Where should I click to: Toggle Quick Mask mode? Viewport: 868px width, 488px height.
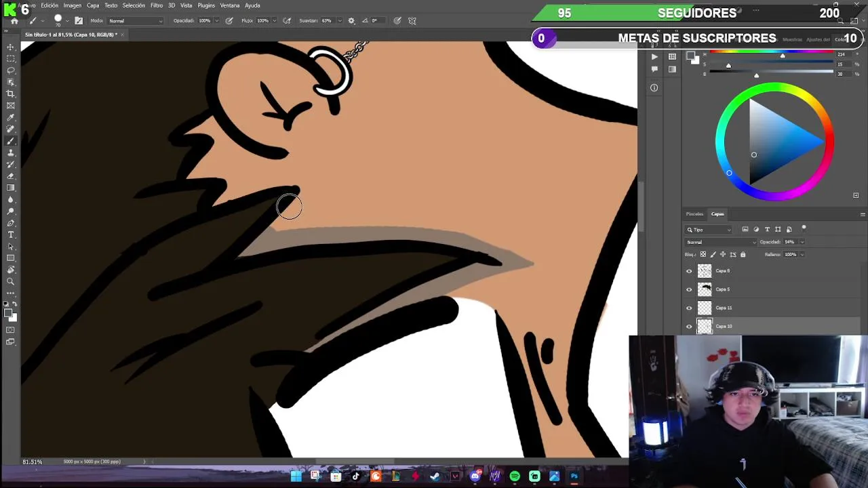pos(11,330)
